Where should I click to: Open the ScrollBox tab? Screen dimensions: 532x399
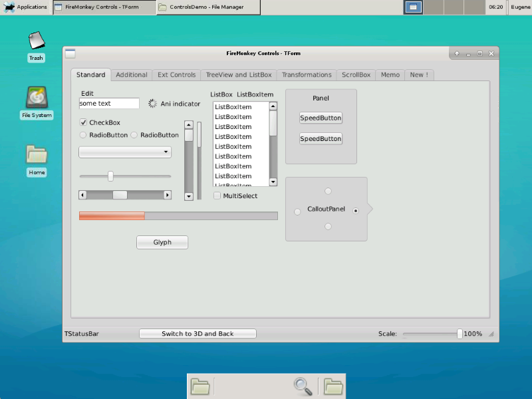[x=356, y=74]
